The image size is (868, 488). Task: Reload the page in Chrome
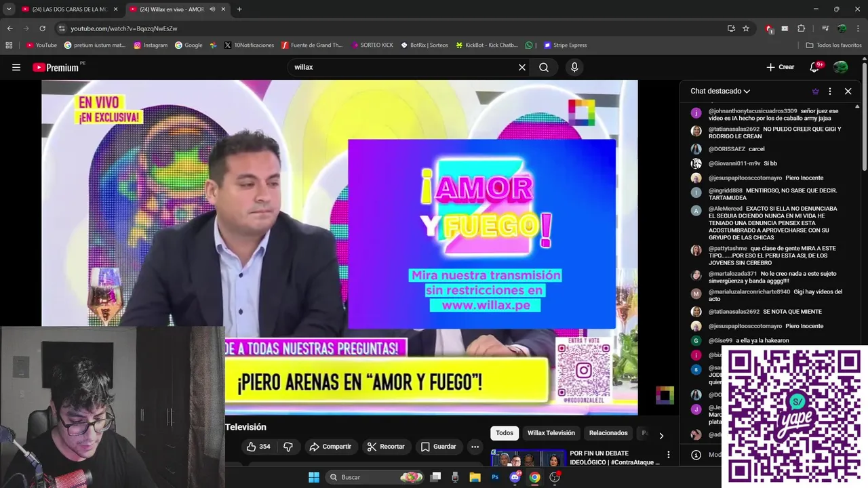[x=42, y=28]
